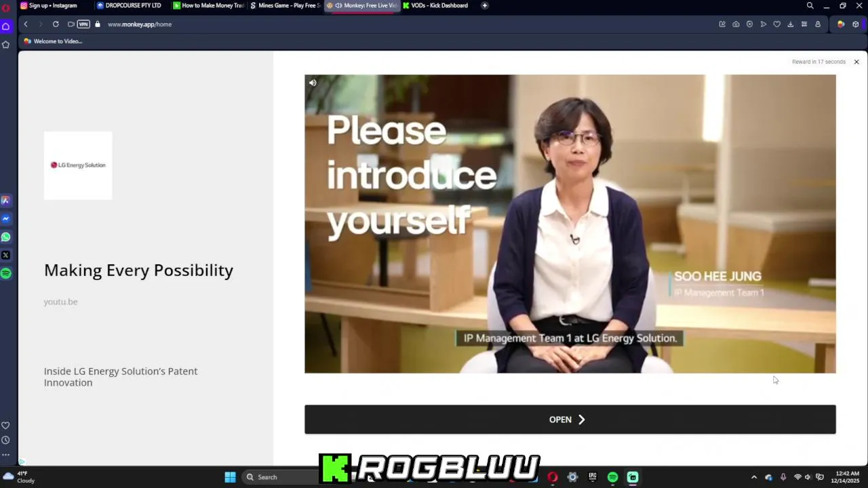Click the ad video player
The width and height of the screenshot is (868, 488).
click(570, 224)
